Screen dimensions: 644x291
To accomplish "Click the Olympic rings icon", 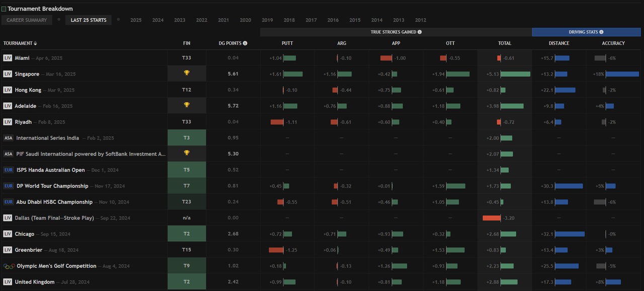I will (9, 266).
